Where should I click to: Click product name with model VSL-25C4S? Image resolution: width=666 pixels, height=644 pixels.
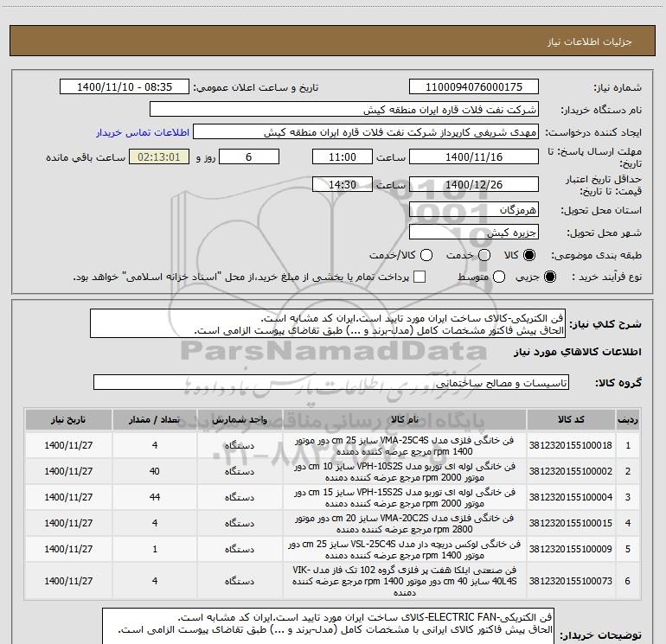tap(405, 549)
